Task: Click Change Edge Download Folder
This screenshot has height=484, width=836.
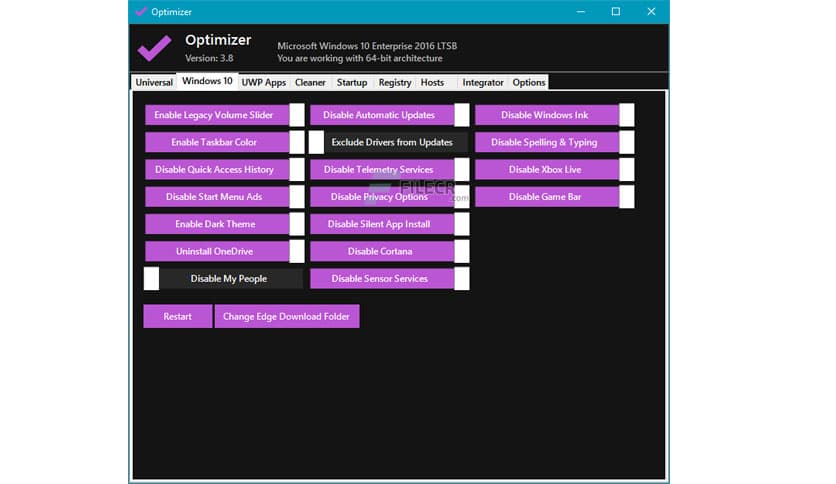Action: [287, 317]
